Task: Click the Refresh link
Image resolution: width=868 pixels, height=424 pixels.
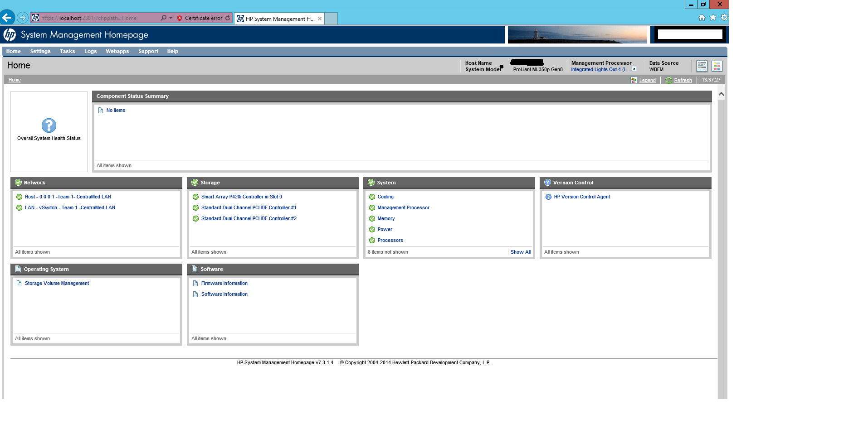Action: [683, 80]
